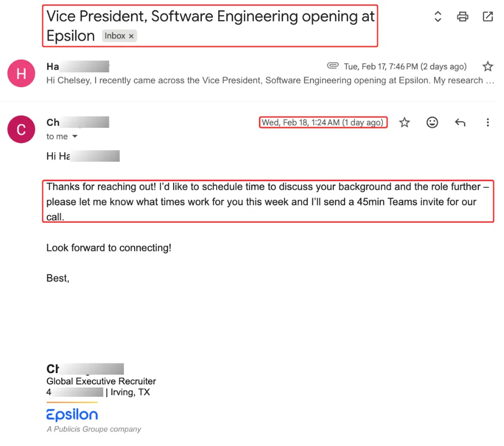
Task: Click the Reply arrow icon
Action: click(460, 123)
